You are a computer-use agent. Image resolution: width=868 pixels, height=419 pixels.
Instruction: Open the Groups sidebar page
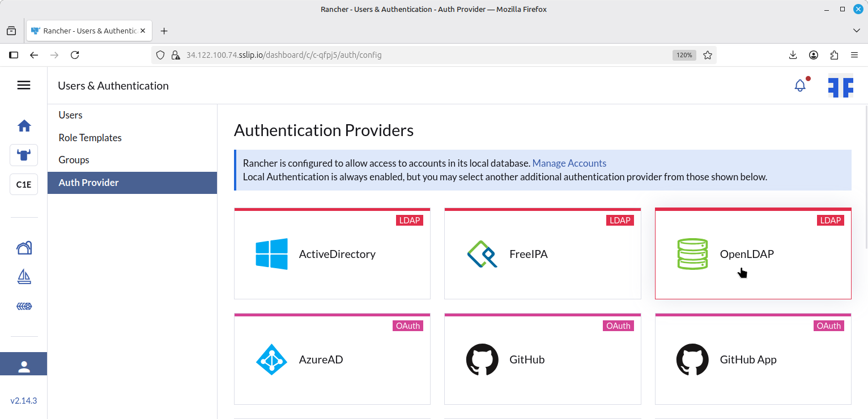click(132, 160)
